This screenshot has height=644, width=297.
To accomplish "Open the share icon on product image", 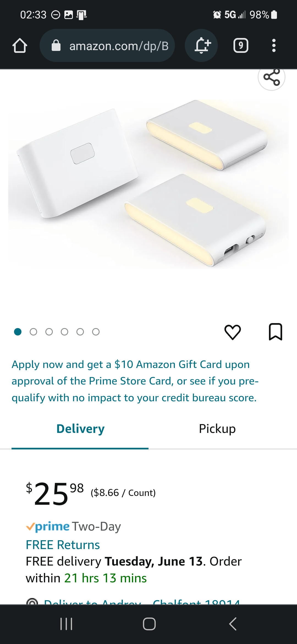I will 271,77.
